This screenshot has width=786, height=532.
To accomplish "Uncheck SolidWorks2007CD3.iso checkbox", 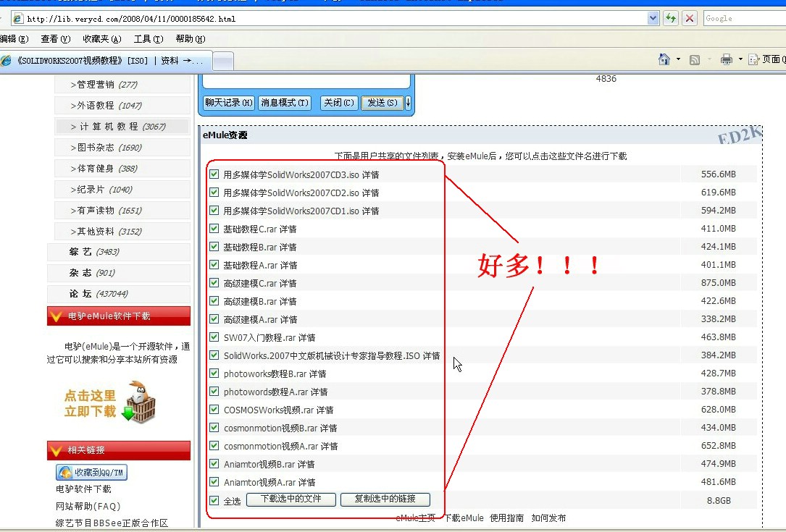I will 214,174.
